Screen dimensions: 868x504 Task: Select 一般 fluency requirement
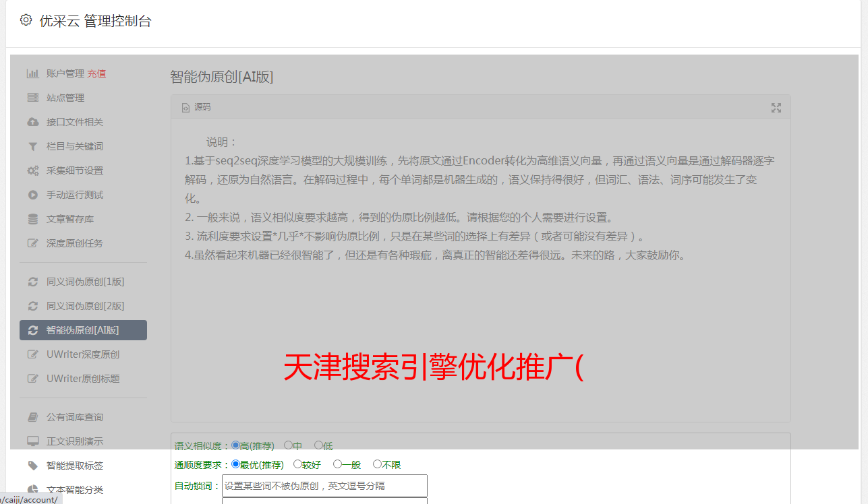point(337,464)
